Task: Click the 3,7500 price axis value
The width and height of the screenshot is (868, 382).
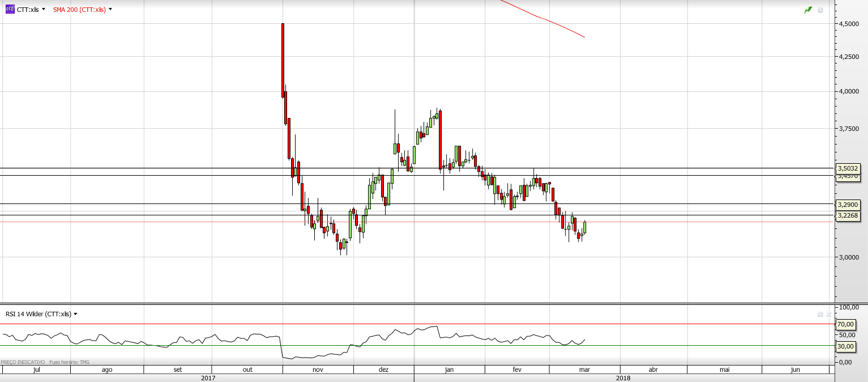Action: (850, 129)
